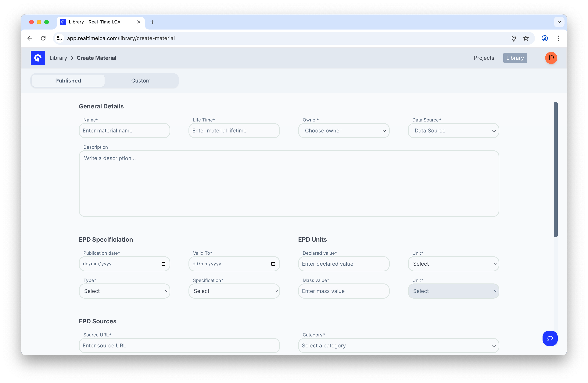Open the Chrome profile icon
The image size is (588, 383).
545,38
